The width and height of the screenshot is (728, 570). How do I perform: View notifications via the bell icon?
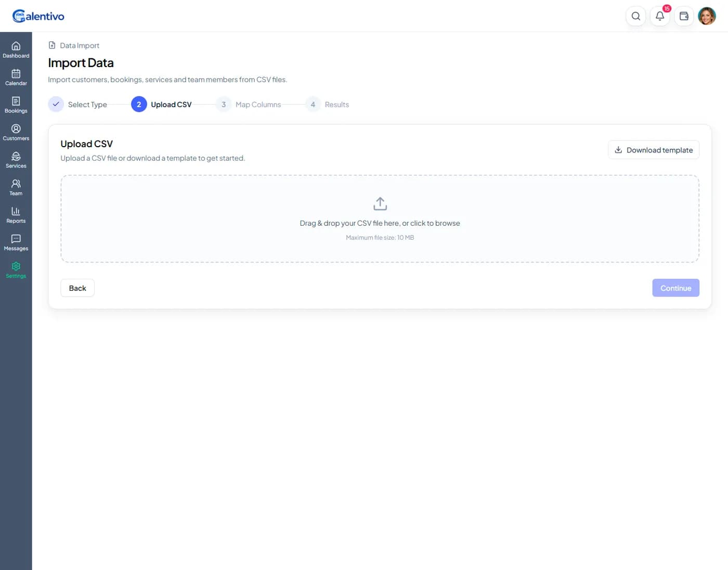pos(659,16)
